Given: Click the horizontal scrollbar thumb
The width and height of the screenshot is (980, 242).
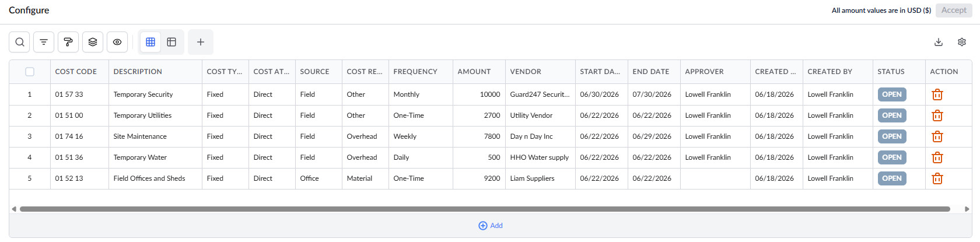Looking at the screenshot, I should (485, 209).
